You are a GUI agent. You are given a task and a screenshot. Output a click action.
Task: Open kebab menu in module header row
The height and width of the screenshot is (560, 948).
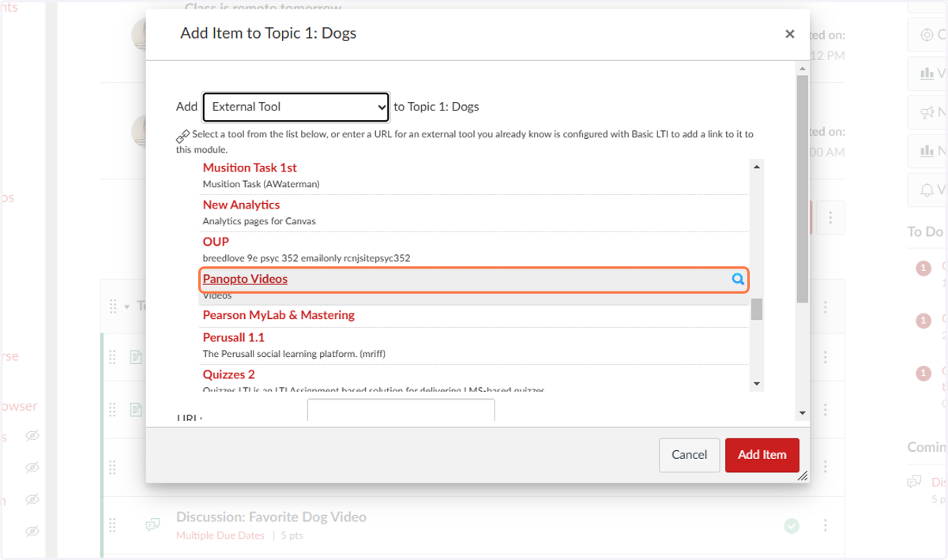[826, 306]
